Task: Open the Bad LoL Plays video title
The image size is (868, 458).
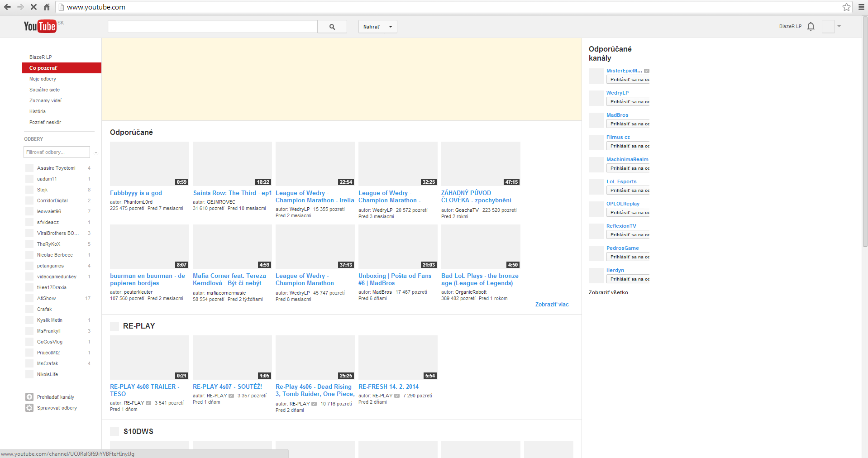Action: (x=480, y=279)
